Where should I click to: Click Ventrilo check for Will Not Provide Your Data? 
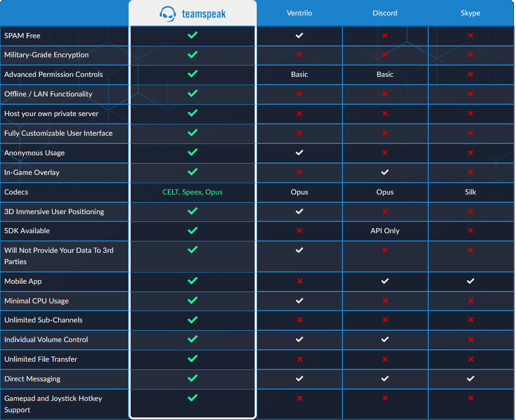299,250
